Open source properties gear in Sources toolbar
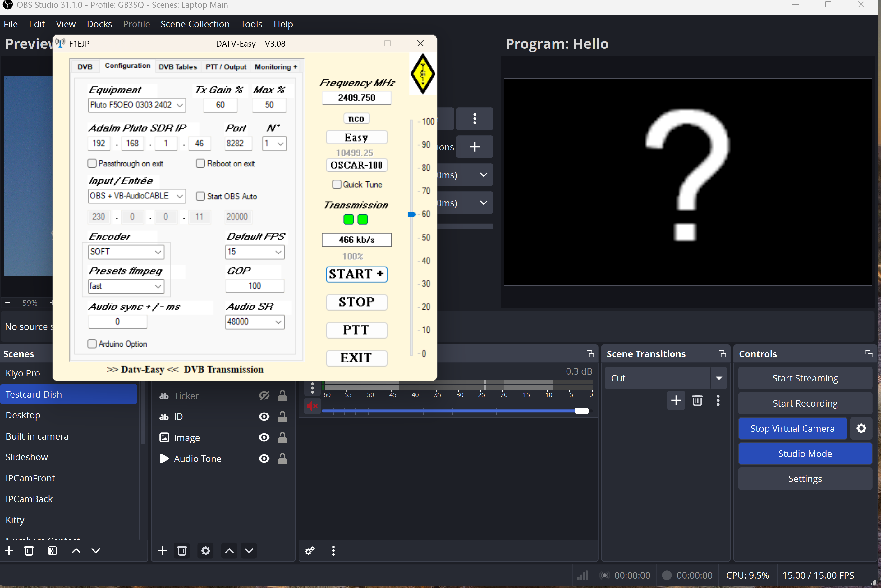The height and width of the screenshot is (588, 881). click(205, 550)
